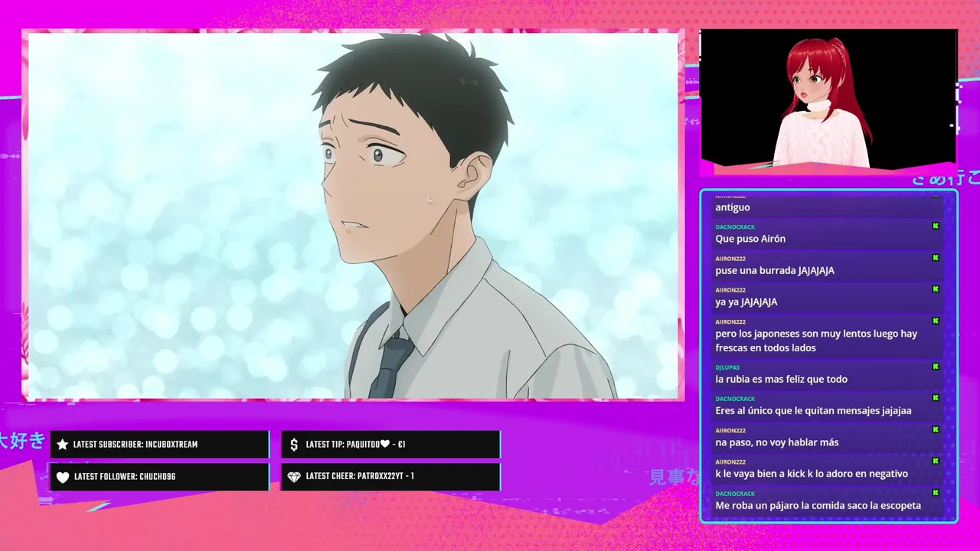
Task: Click the Kick badge on 'Me roba un pájaro' message
Action: click(x=936, y=493)
